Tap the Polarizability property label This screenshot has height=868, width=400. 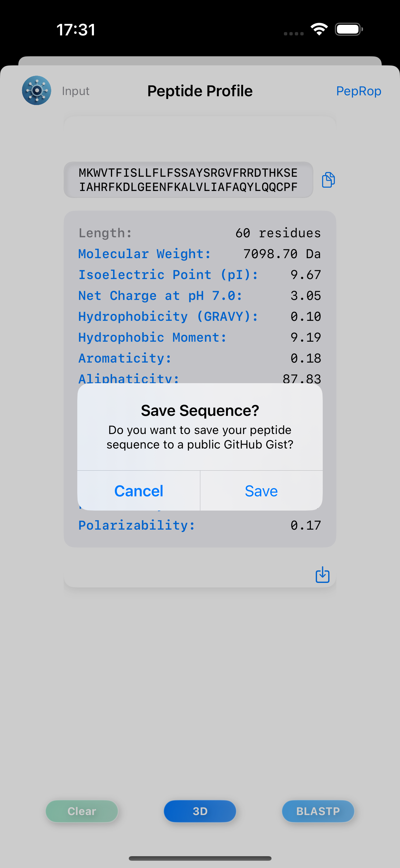point(137,525)
